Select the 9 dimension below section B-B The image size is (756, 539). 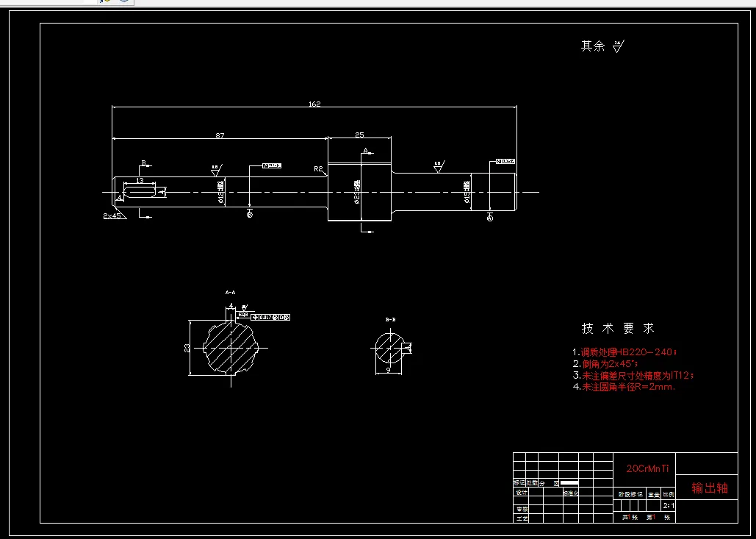(389, 370)
